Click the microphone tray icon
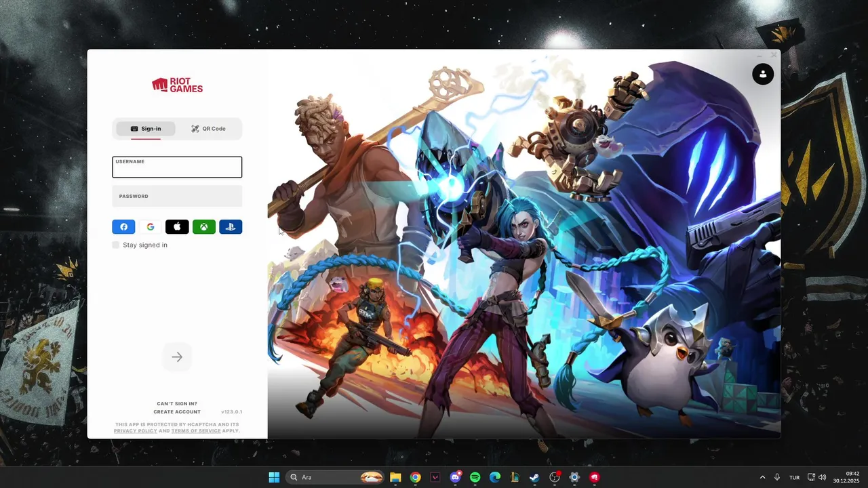 point(777,477)
